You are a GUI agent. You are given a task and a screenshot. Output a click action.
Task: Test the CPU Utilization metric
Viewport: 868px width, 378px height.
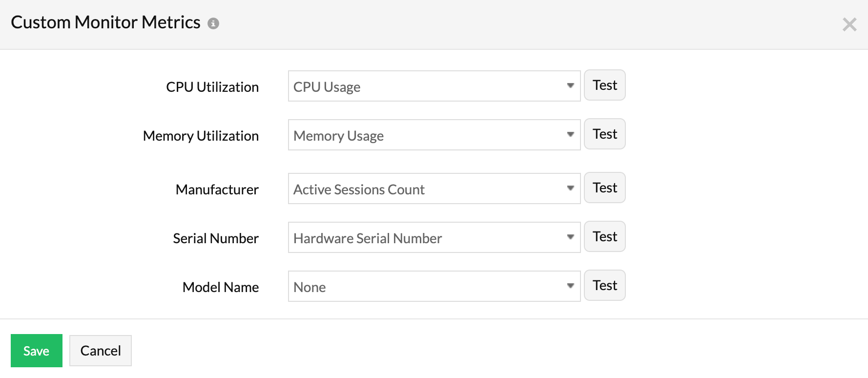tap(604, 85)
